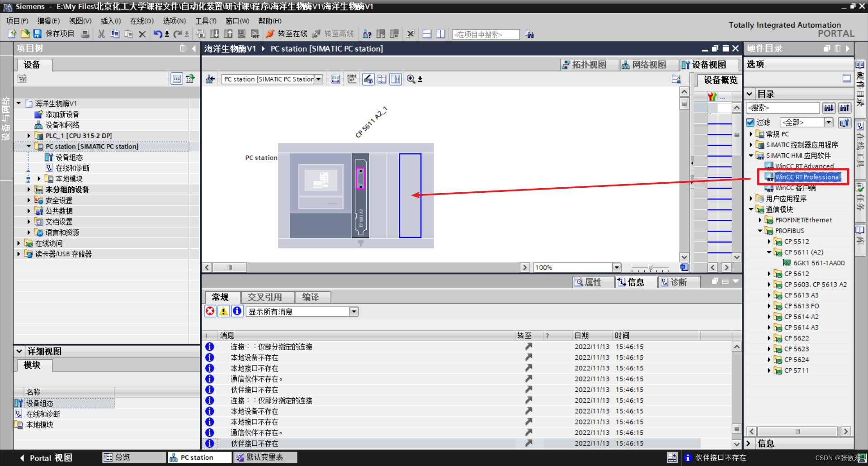This screenshot has width=868, height=466.
Task: Click the zoom magnifier icon in device view
Action: click(411, 79)
